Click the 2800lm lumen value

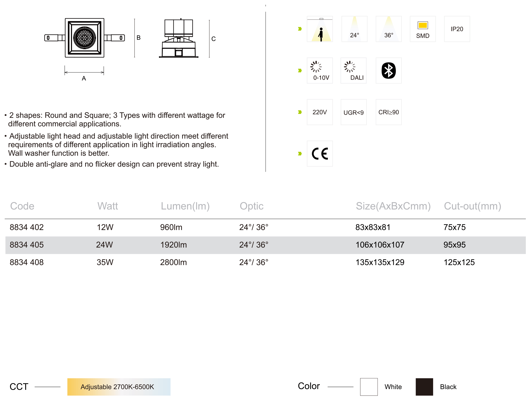(x=173, y=262)
